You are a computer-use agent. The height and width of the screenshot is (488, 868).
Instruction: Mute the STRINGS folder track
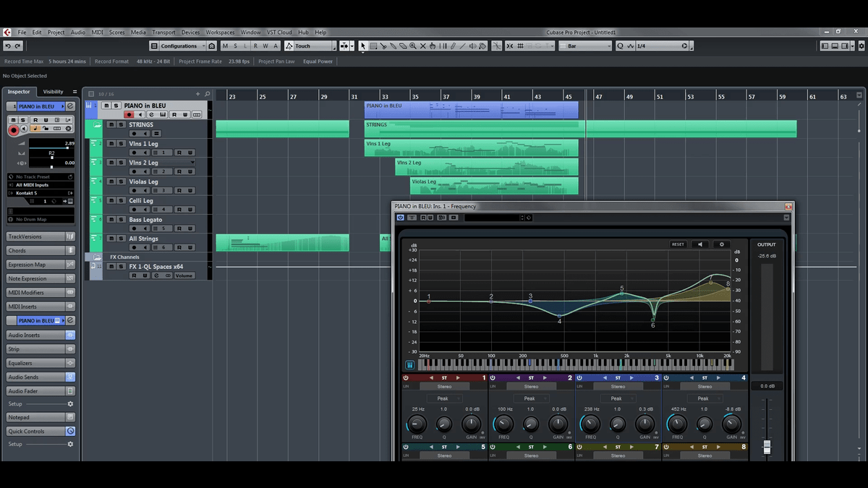pos(111,124)
